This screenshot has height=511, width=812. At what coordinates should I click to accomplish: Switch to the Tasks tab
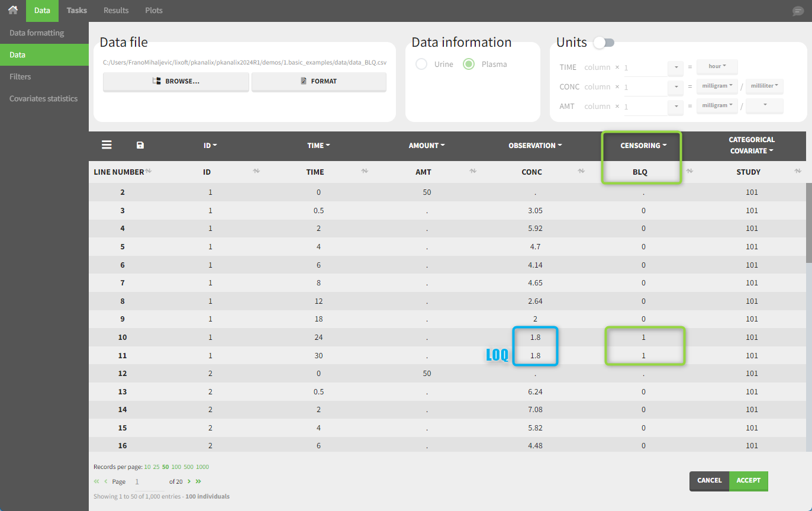pyautogui.click(x=76, y=10)
